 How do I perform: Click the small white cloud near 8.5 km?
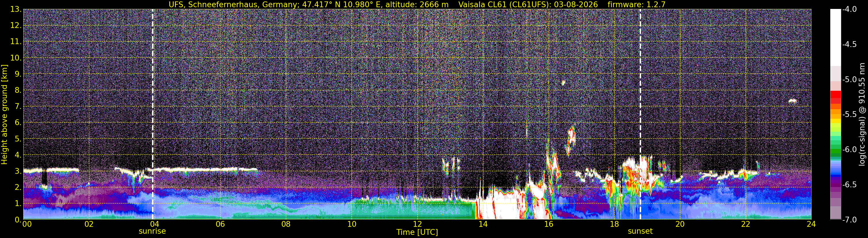tap(563, 83)
